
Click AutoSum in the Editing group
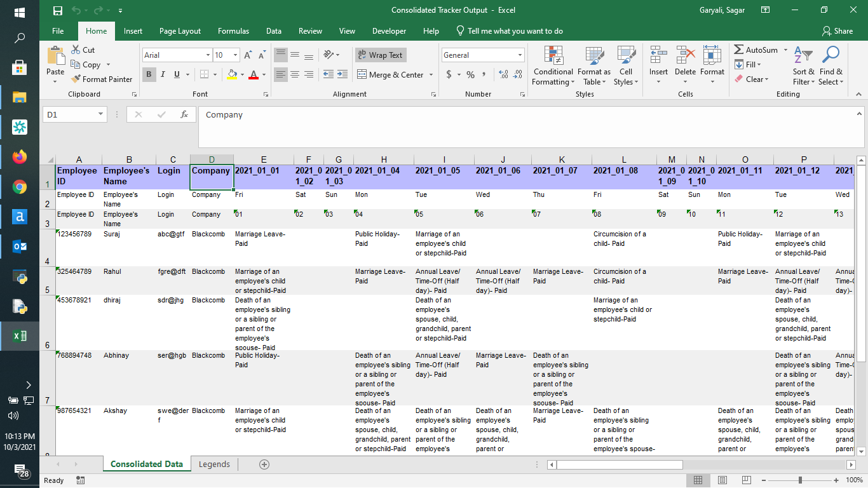[x=759, y=50]
